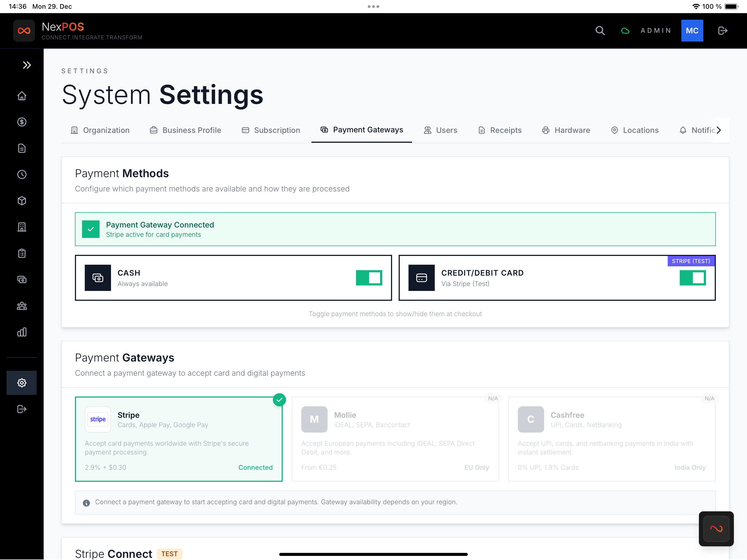Click the logout icon in top bar

(x=722, y=31)
